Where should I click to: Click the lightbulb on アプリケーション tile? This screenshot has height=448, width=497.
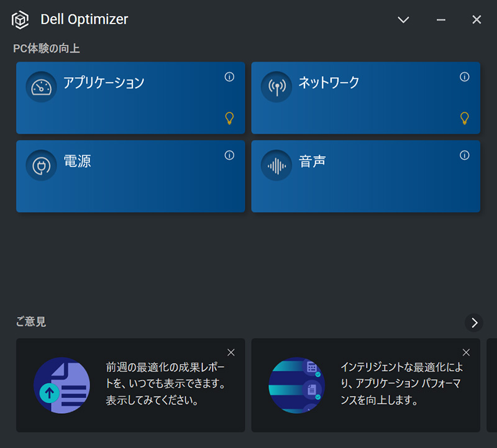229,117
